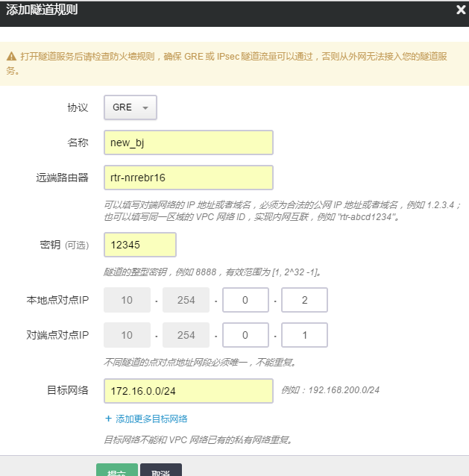The height and width of the screenshot is (476, 469).
Task: Click the local point-to-point IP third octet
Action: pos(245,301)
